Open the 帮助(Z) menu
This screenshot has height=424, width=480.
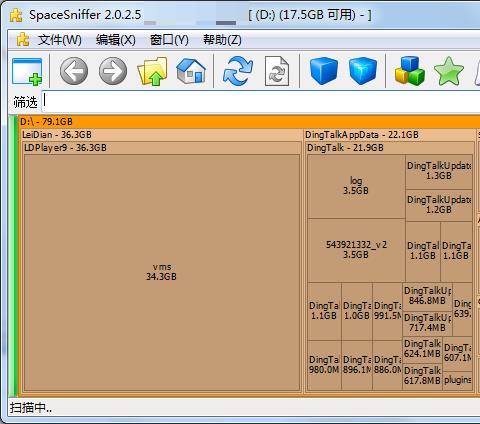[x=222, y=40]
